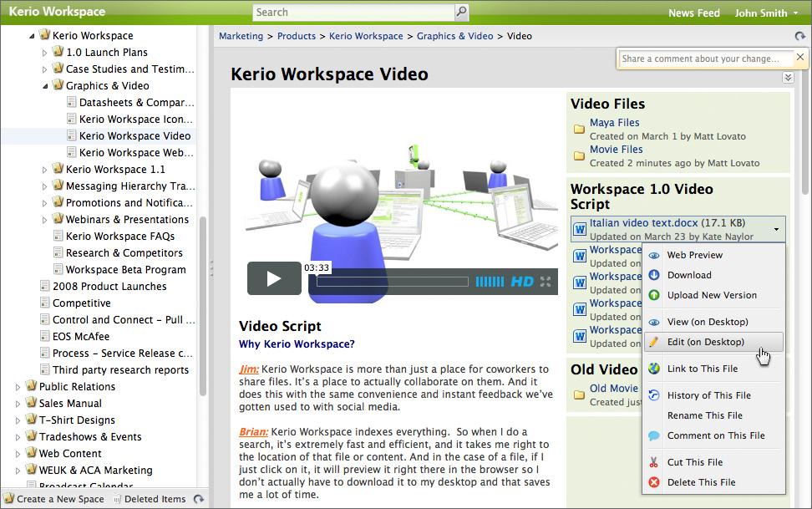Adjust the video volume bars
The image size is (812, 509).
pyautogui.click(x=490, y=282)
